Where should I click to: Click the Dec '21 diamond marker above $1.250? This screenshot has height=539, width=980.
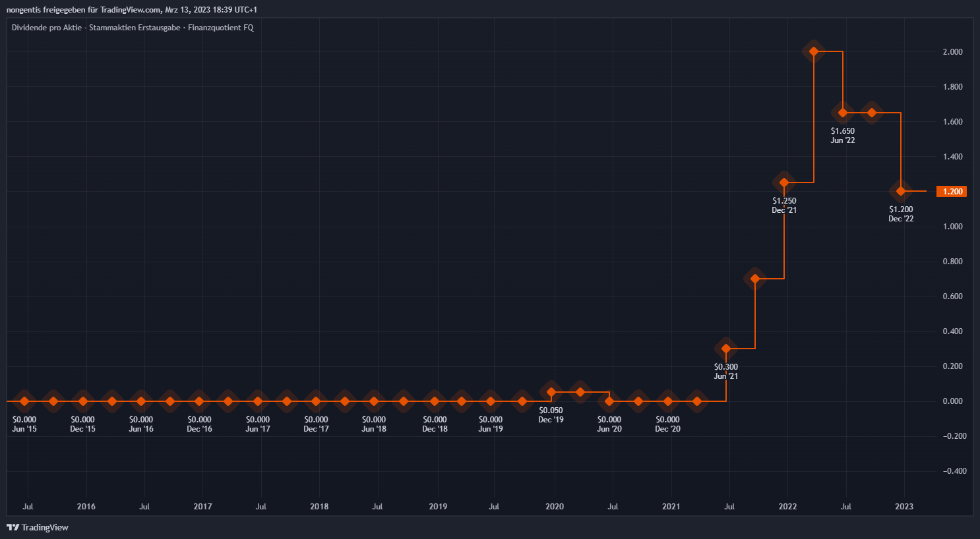pos(784,183)
